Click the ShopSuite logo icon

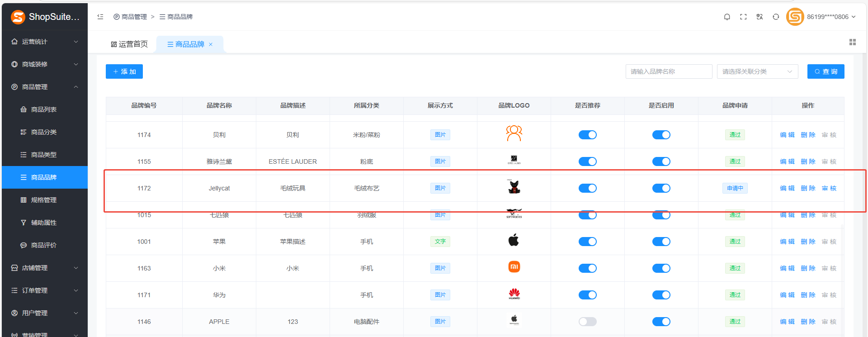coord(18,17)
